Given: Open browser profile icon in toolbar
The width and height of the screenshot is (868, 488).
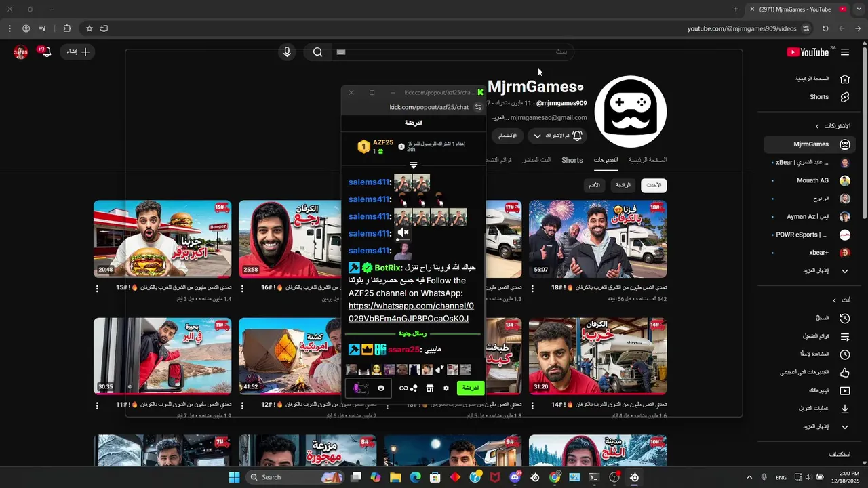Looking at the screenshot, I should [26, 28].
